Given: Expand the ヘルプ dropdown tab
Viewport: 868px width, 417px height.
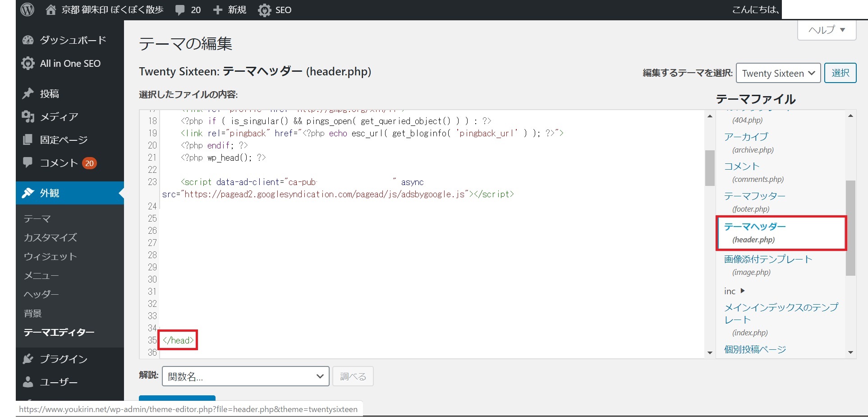Looking at the screenshot, I should (x=827, y=30).
